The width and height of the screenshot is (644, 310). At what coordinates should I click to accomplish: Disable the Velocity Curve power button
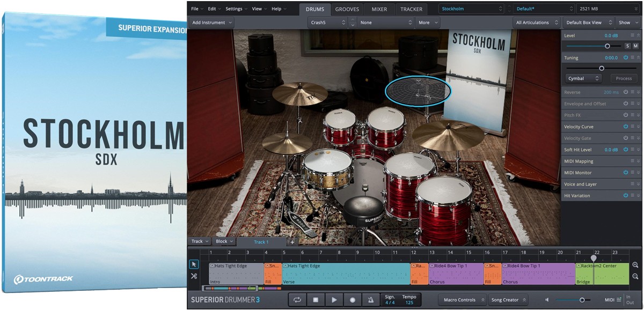pos(626,127)
